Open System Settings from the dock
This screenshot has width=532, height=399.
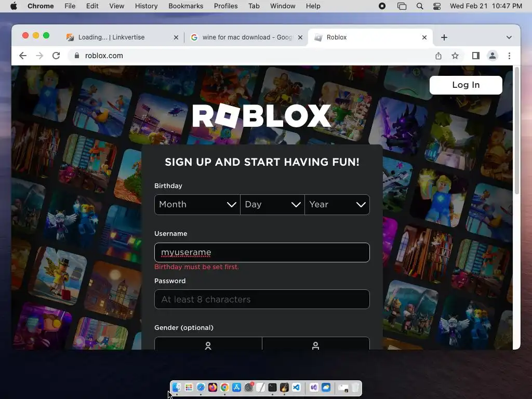click(249, 388)
